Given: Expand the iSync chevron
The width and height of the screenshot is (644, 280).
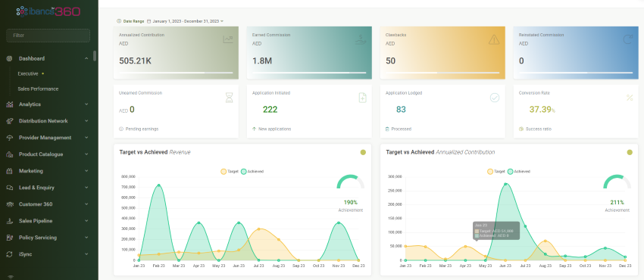Looking at the screenshot, I should point(86,254).
